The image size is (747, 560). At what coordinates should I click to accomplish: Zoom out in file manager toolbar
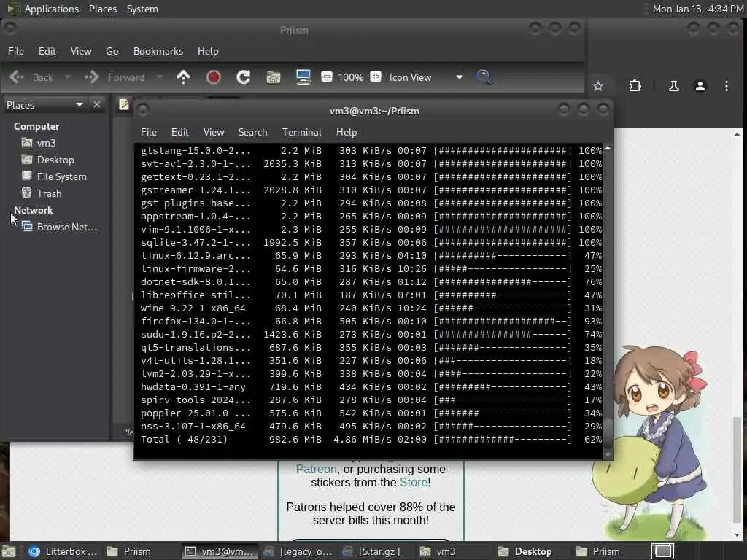click(x=327, y=77)
